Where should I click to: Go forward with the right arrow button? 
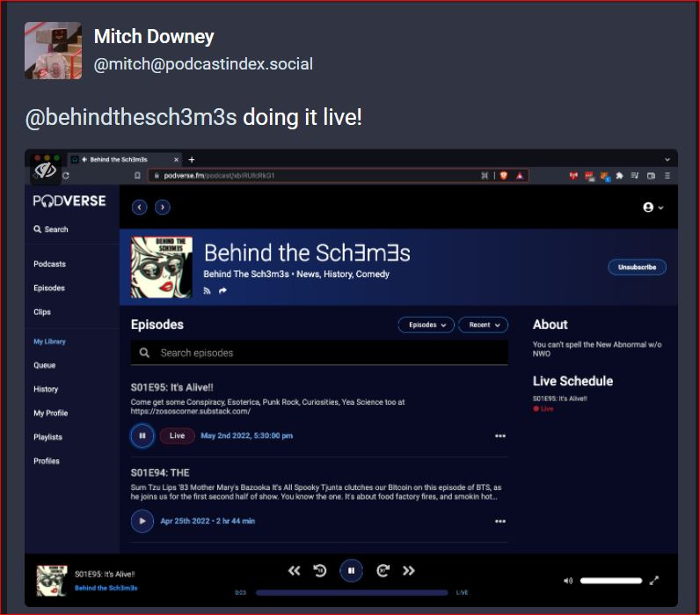[x=163, y=208]
